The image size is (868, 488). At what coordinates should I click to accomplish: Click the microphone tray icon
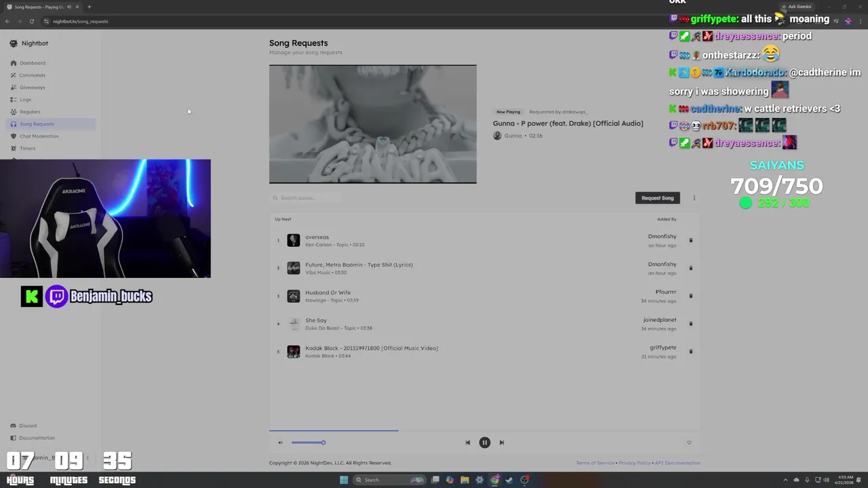point(807,480)
